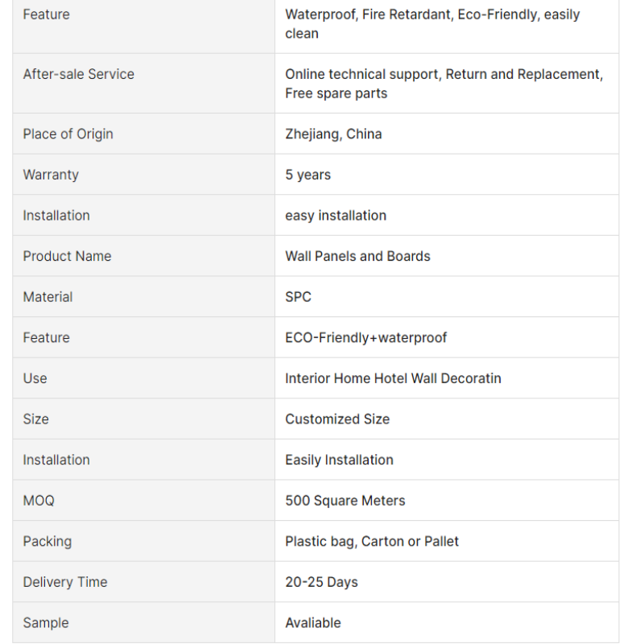Screen dimensions: 644x644
Task: Select the Product Name label
Action: coord(67,256)
